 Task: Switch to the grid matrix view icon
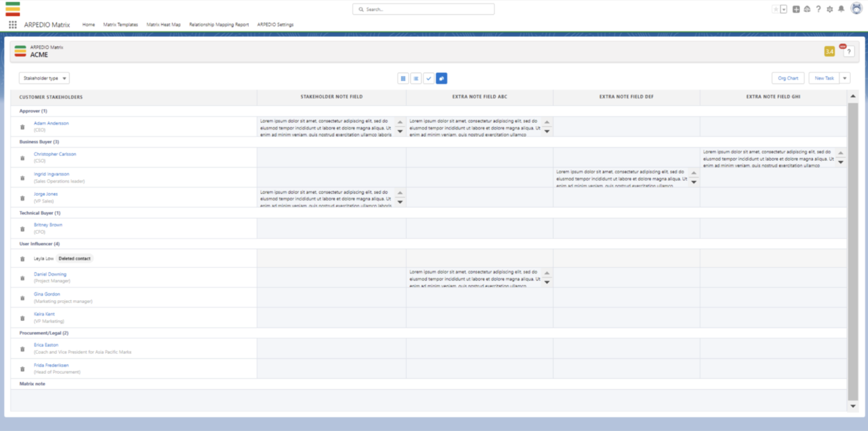click(x=403, y=79)
